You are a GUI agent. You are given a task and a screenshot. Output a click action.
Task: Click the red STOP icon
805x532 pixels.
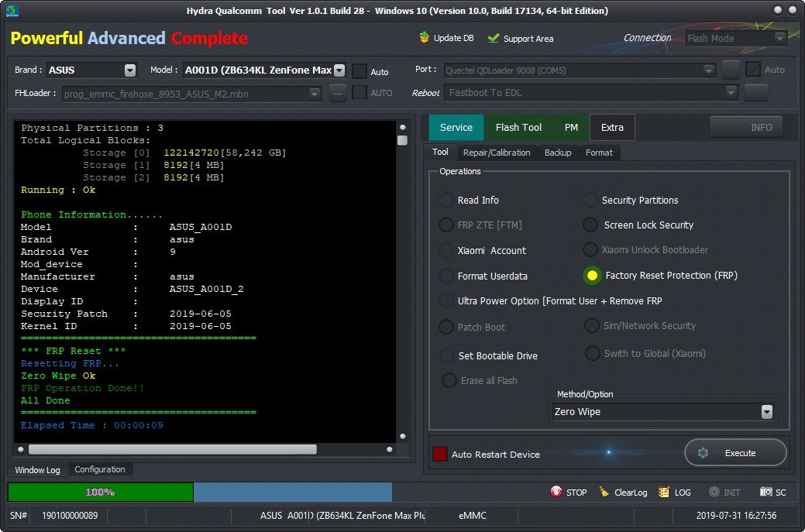(556, 492)
